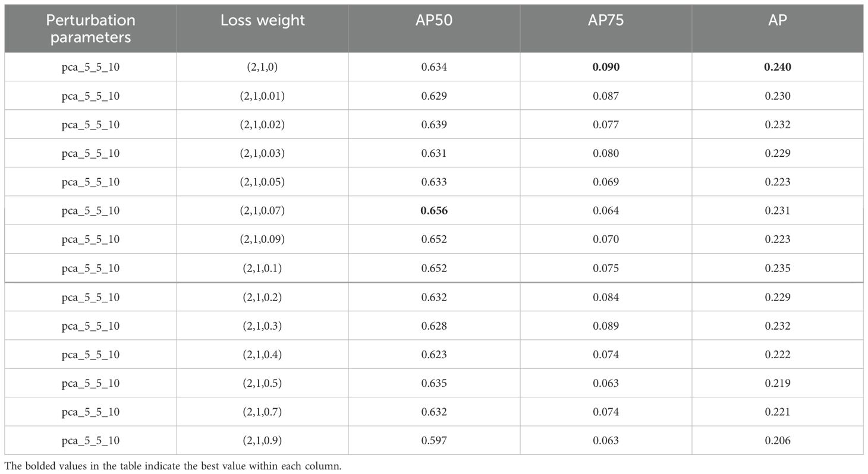
Task: Click the AP50 value 0.639
Action: pos(434,125)
